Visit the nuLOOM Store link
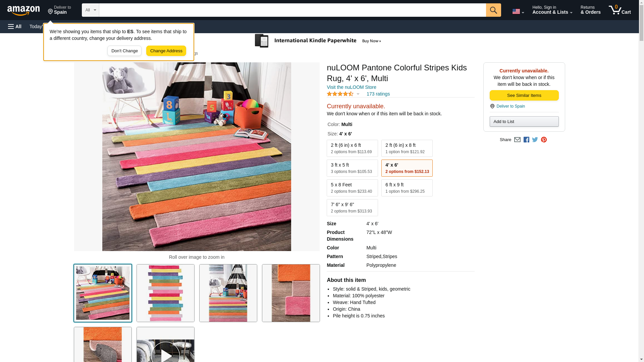This screenshot has height=362, width=644. point(351,87)
